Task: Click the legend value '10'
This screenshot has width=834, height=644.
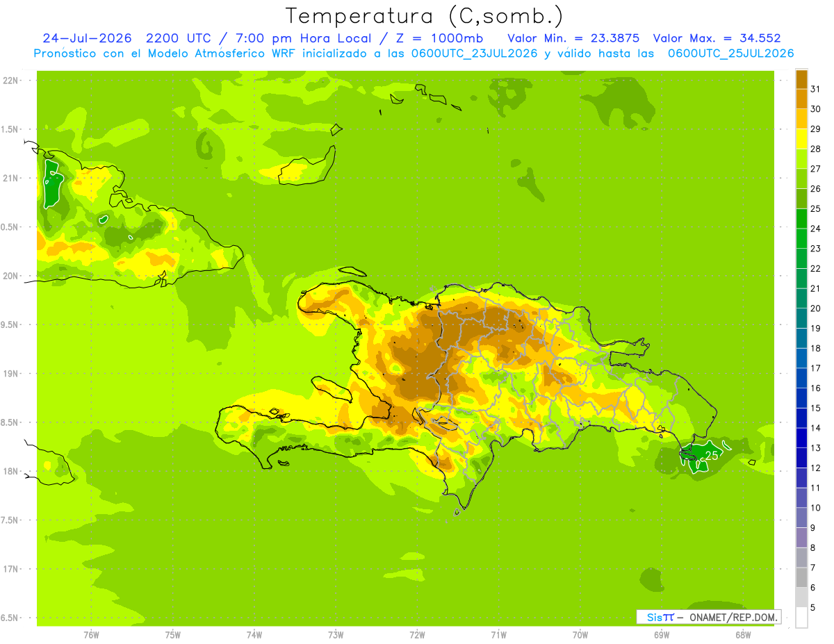Action: pyautogui.click(x=816, y=508)
